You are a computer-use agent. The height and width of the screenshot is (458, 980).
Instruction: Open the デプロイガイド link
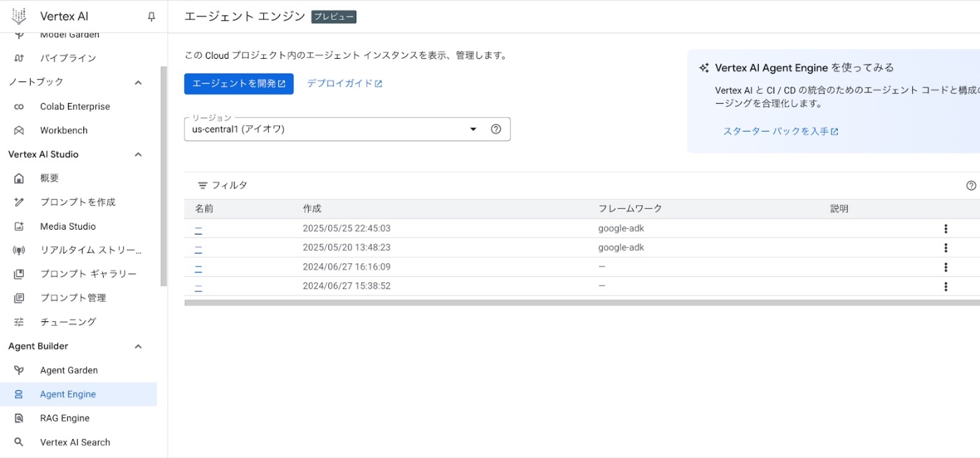344,84
